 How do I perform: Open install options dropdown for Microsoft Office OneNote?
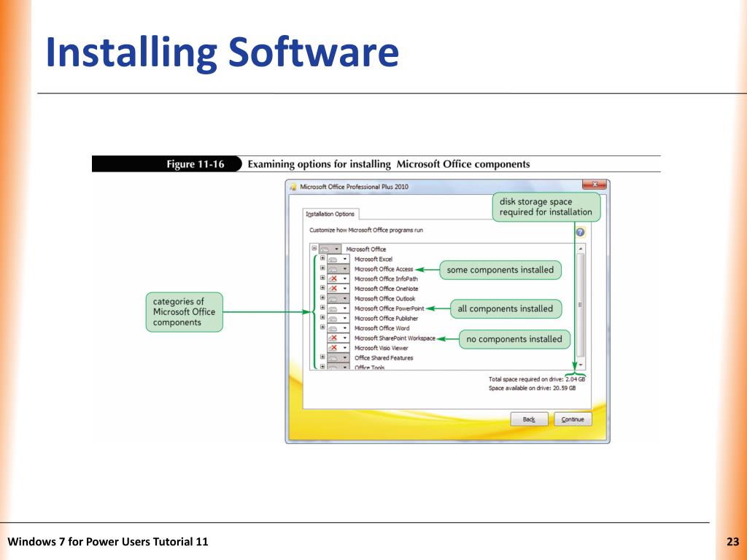point(338,289)
